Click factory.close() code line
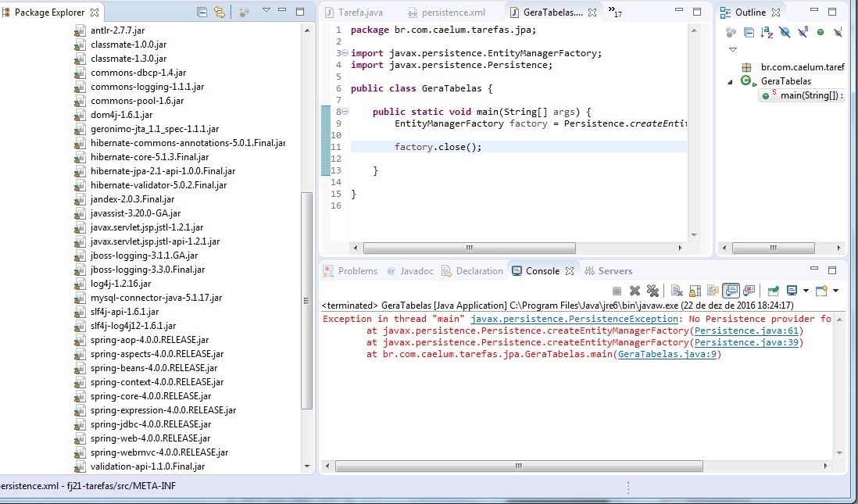858x504 pixels. tap(438, 147)
